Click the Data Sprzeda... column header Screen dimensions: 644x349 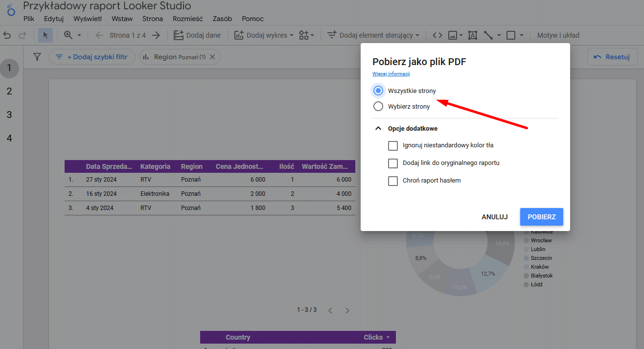point(109,166)
